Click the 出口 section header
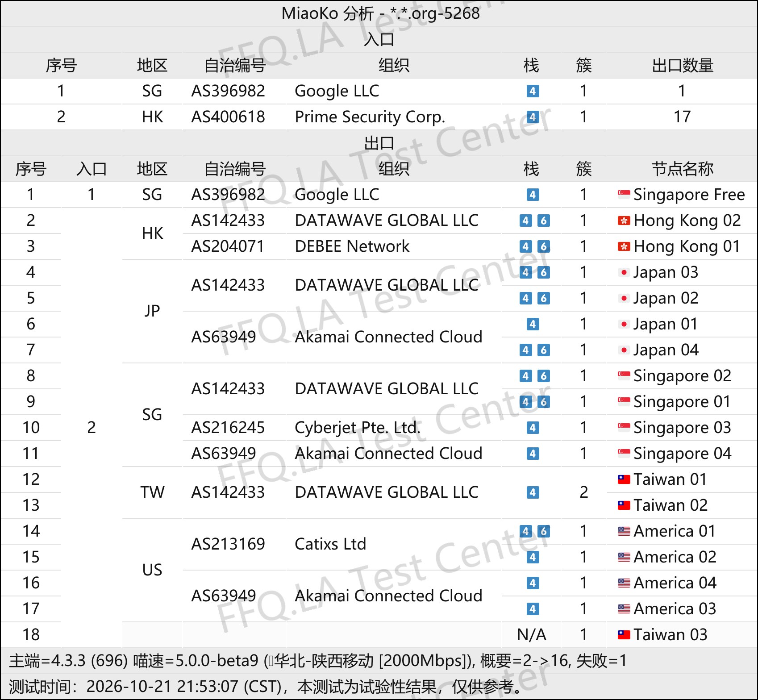The height and width of the screenshot is (700, 758). [x=379, y=143]
